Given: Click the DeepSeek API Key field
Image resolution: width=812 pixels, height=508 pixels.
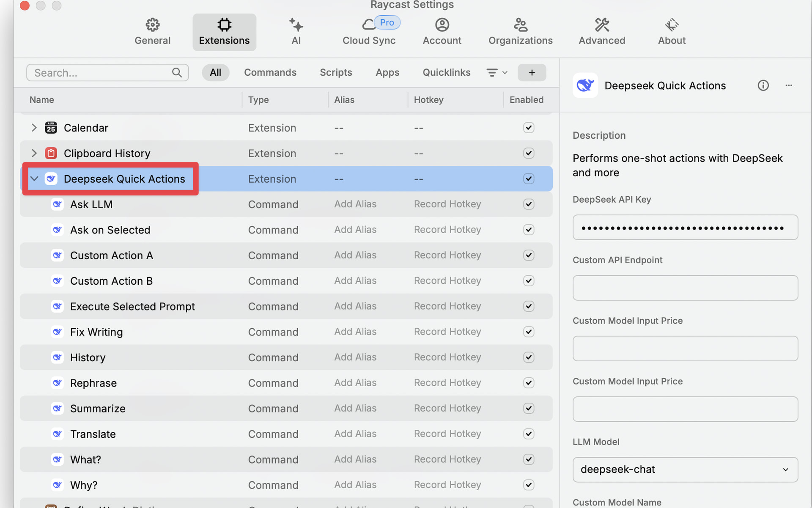Looking at the screenshot, I should coord(685,228).
